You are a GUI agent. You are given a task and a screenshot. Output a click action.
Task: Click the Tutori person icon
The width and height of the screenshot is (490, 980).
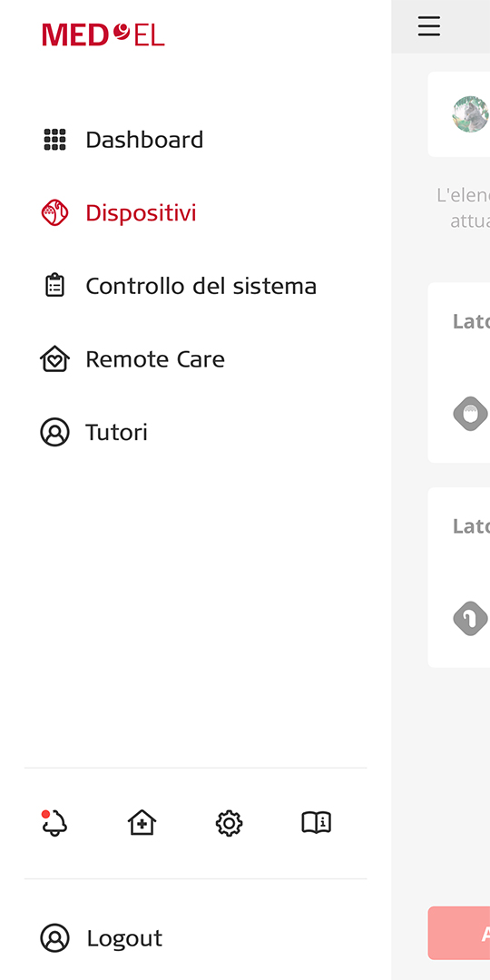pyautogui.click(x=55, y=432)
